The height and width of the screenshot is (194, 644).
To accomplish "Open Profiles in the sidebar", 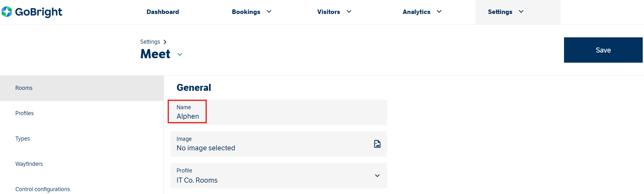I will pyautogui.click(x=25, y=113).
